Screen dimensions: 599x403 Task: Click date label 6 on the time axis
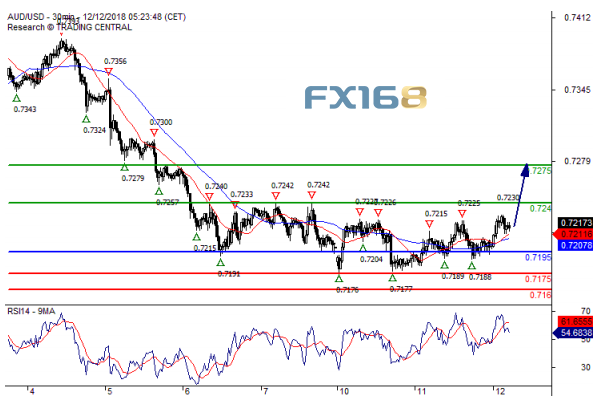[187, 392]
